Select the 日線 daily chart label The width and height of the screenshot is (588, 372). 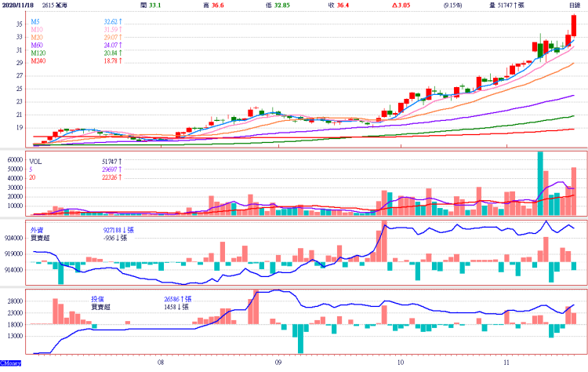[x=574, y=5]
